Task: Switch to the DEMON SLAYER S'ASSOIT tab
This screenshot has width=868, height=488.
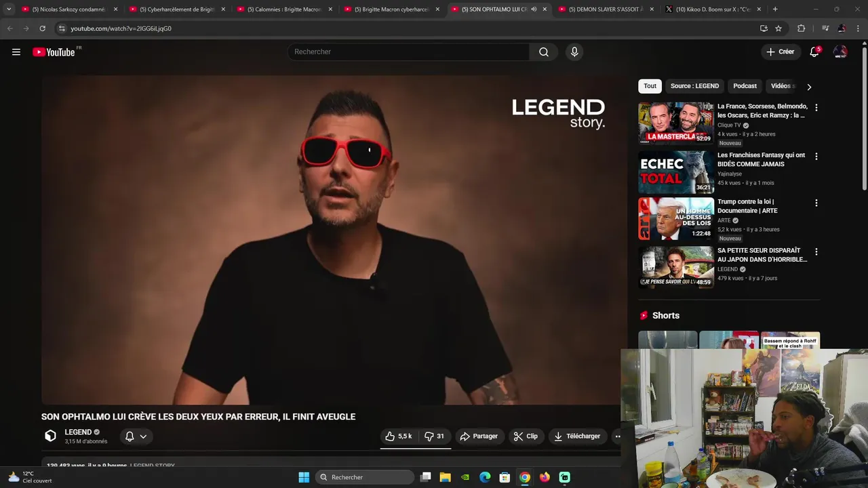Action: pos(606,9)
